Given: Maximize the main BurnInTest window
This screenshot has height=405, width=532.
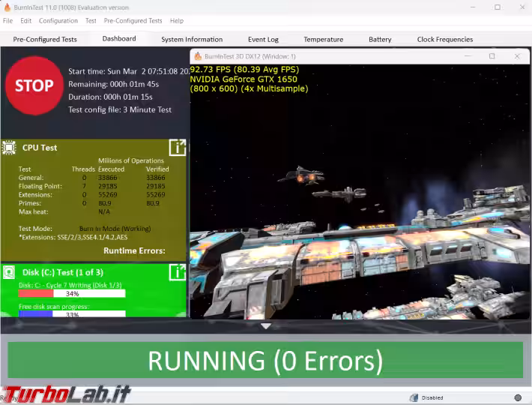Looking at the screenshot, I should [498, 7].
